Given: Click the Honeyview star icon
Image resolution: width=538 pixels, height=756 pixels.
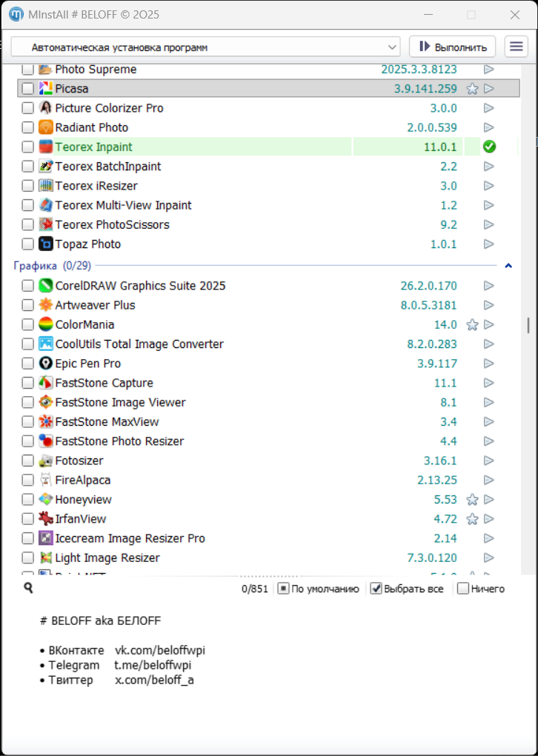Looking at the screenshot, I should coord(472,500).
